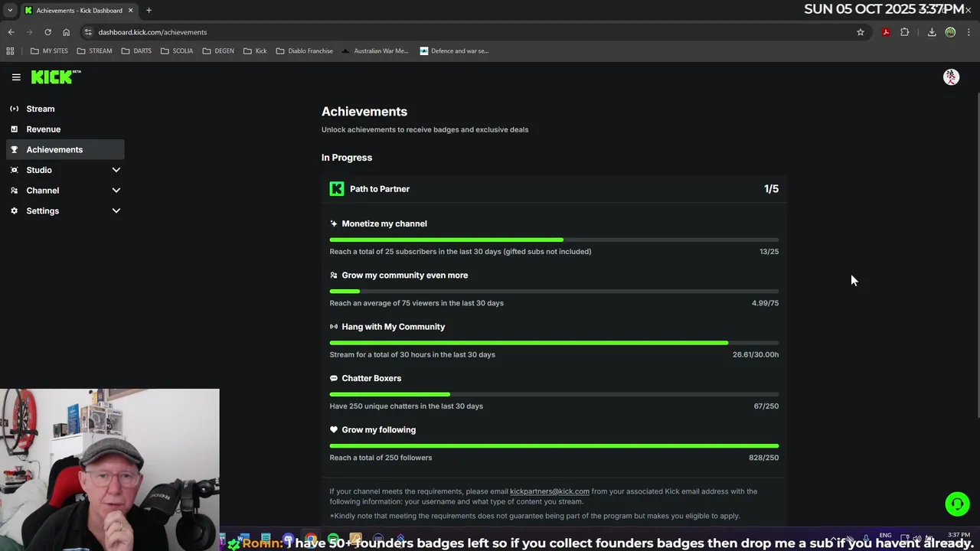Click the 828/250 followers value
Image resolution: width=980 pixels, height=551 pixels.
coord(764,458)
